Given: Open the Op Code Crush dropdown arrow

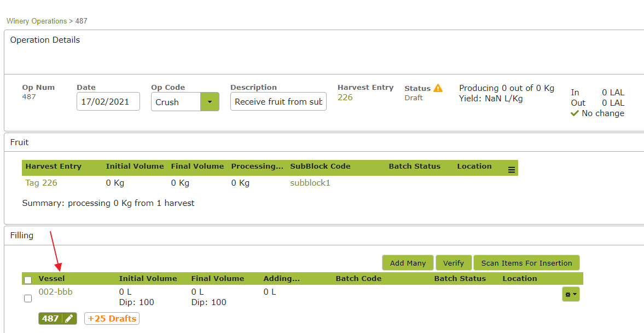Looking at the screenshot, I should click(x=210, y=102).
